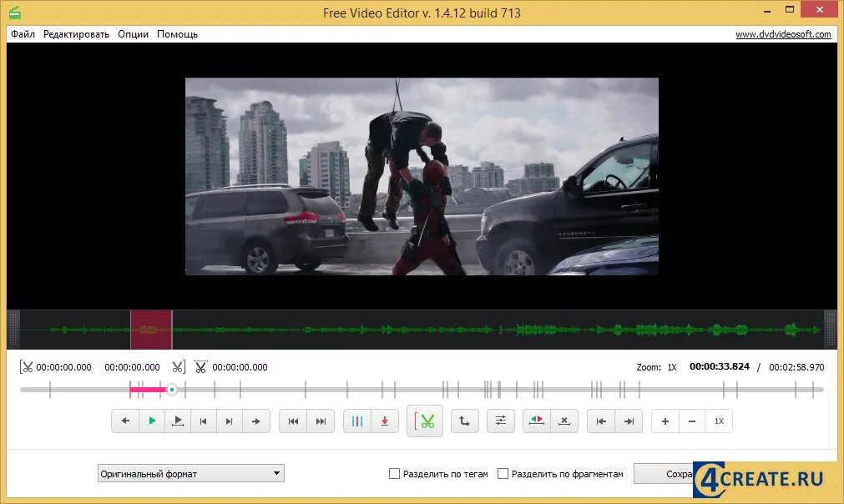
Task: Start playback with the green play button
Action: [x=152, y=421]
